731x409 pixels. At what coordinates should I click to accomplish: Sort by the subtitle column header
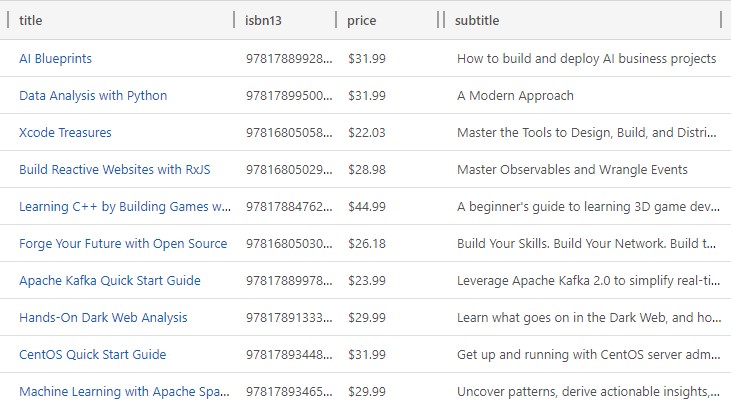click(477, 20)
